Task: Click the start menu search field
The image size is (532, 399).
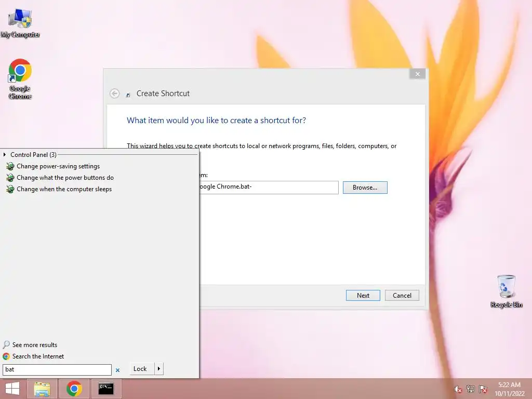Action: 57,369
